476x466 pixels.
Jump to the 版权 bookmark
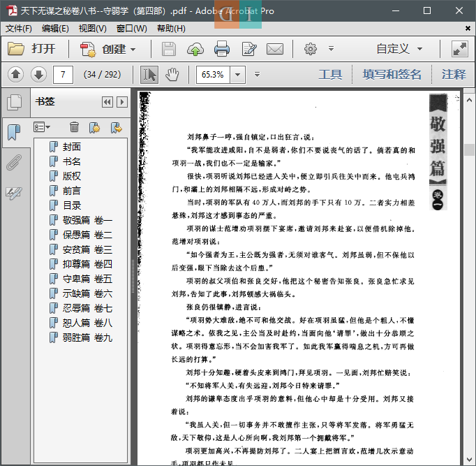tap(72, 176)
